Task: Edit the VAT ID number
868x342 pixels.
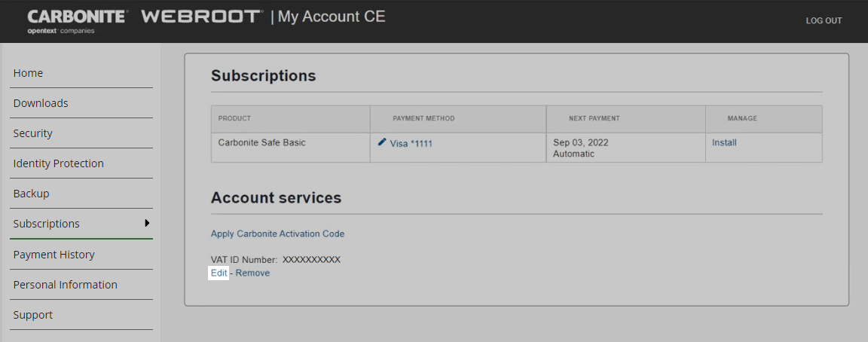Action: (219, 273)
